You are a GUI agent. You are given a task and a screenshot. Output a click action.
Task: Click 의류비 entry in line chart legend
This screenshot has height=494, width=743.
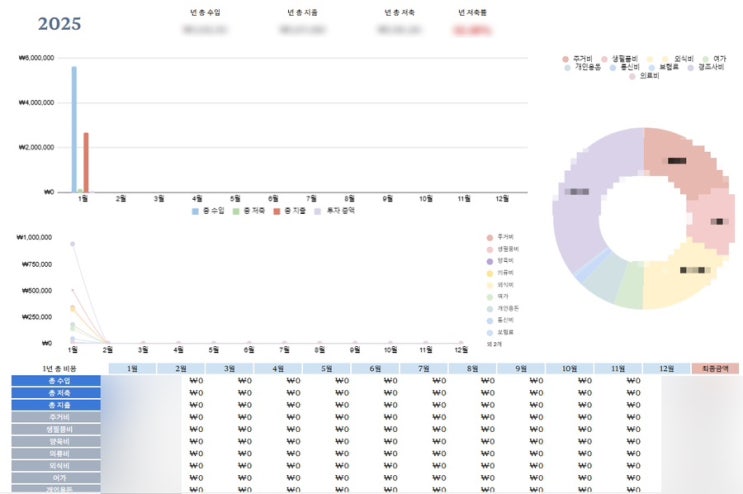click(x=500, y=273)
